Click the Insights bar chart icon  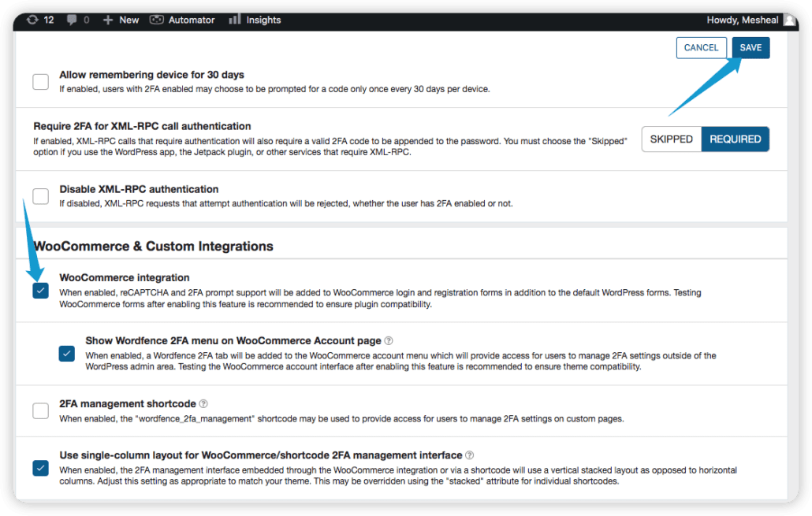coord(235,19)
